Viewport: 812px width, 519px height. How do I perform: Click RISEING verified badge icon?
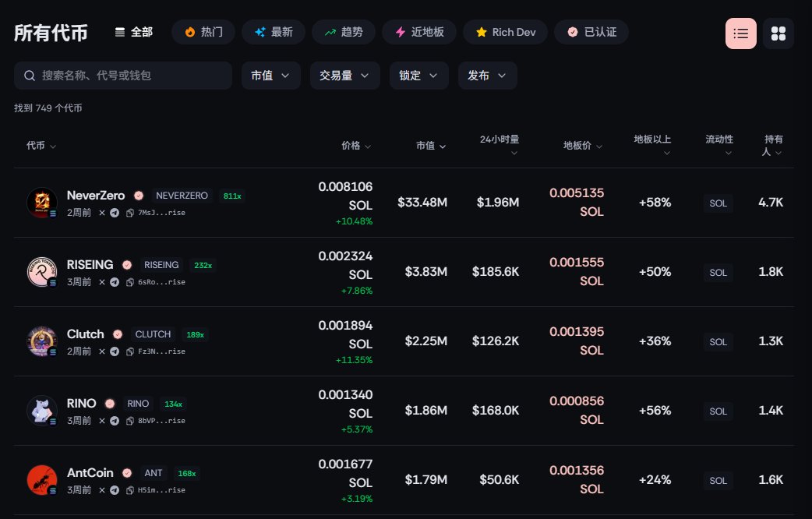click(x=127, y=265)
